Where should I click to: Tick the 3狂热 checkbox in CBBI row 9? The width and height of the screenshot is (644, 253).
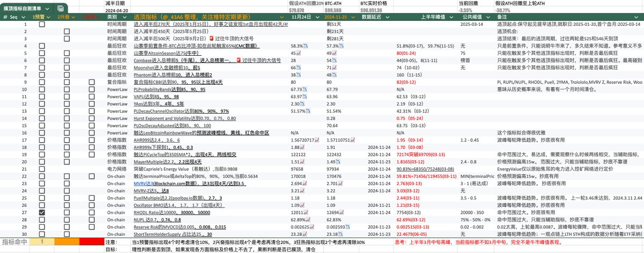[92, 81]
